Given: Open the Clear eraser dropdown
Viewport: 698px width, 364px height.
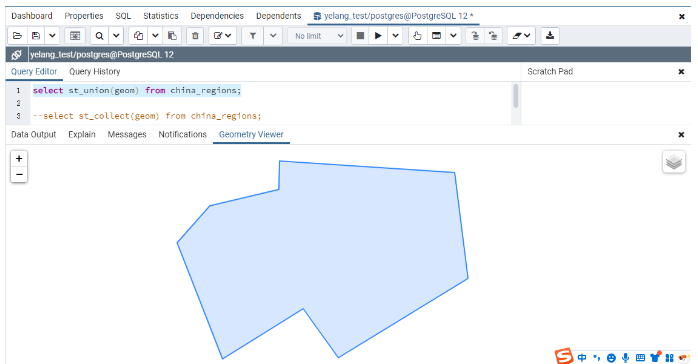Looking at the screenshot, I should 521,36.
